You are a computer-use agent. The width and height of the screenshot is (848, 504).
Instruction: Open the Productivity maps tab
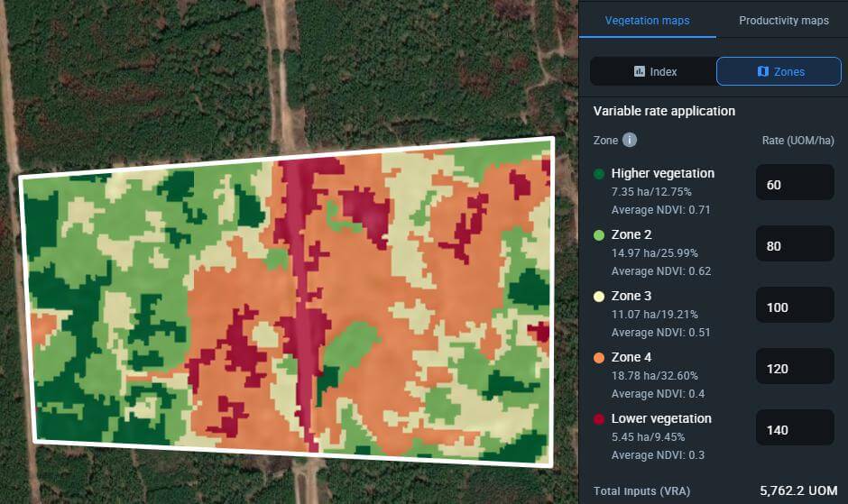coord(784,21)
